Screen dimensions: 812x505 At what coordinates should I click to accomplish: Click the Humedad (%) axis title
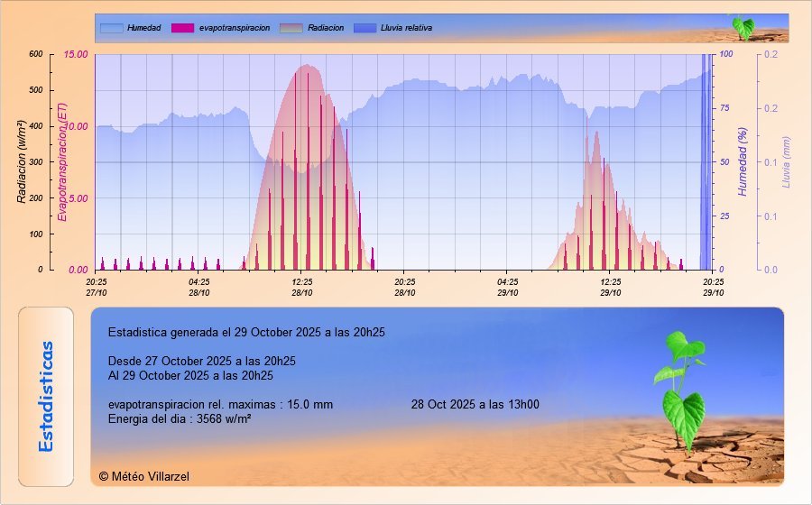[743, 162]
